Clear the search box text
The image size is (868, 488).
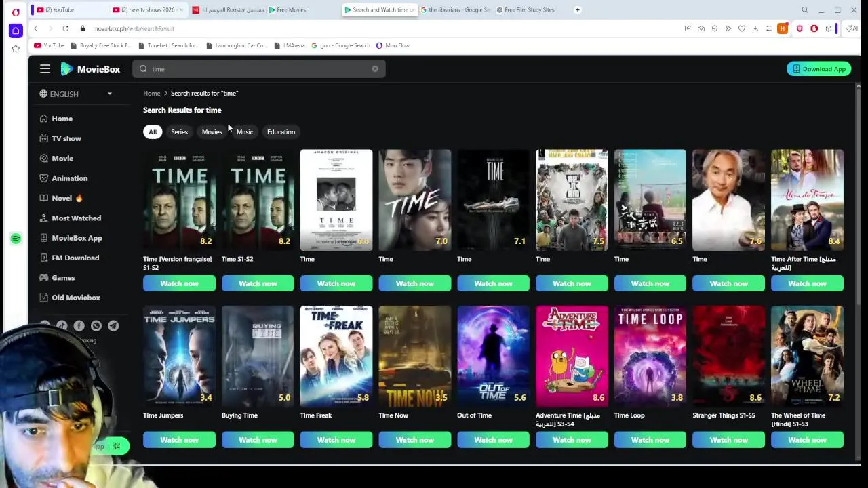pos(375,68)
